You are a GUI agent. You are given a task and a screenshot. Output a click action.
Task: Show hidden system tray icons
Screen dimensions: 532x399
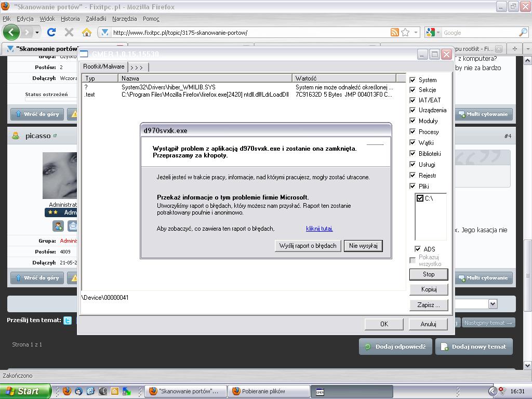tap(493, 391)
